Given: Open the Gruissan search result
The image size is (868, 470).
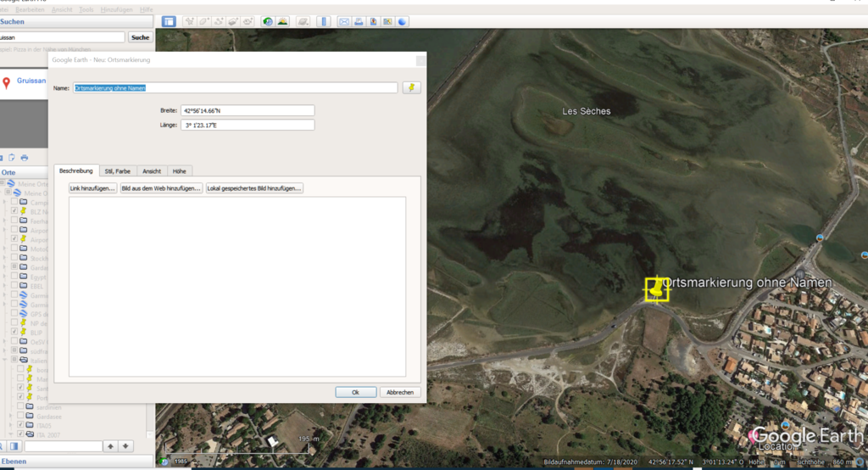Looking at the screenshot, I should coord(31,81).
